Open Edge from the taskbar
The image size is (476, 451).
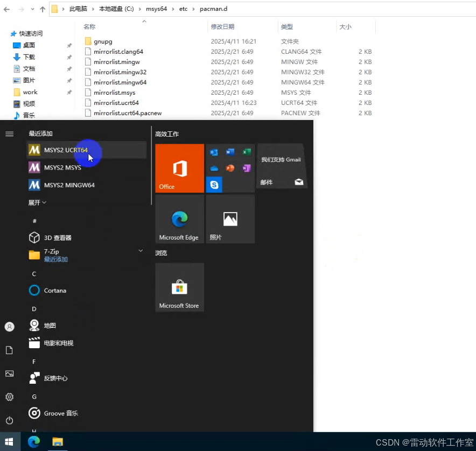(34, 442)
